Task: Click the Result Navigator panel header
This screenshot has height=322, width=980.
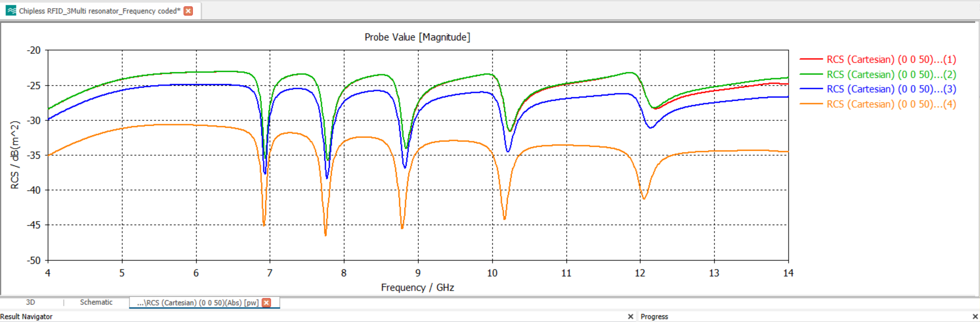Action: pos(26,316)
